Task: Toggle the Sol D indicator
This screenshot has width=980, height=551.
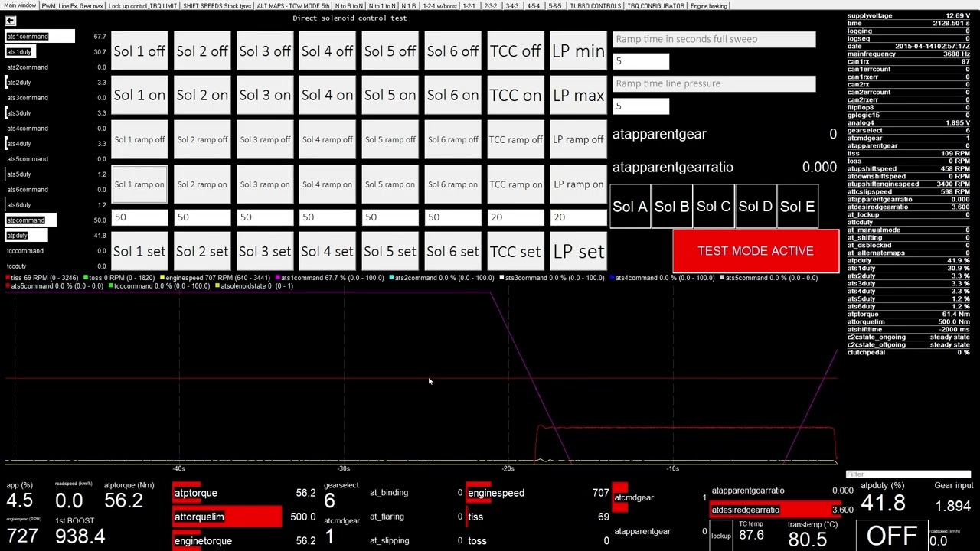Action: [x=756, y=207]
